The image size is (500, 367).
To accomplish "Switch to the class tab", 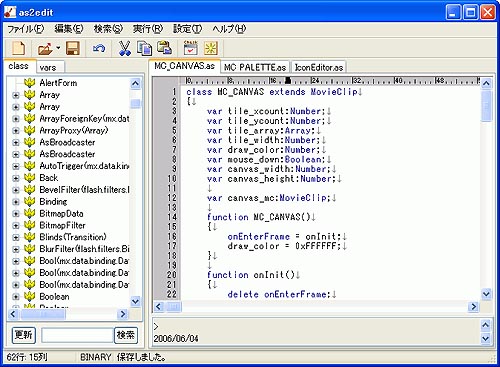I will point(19,66).
